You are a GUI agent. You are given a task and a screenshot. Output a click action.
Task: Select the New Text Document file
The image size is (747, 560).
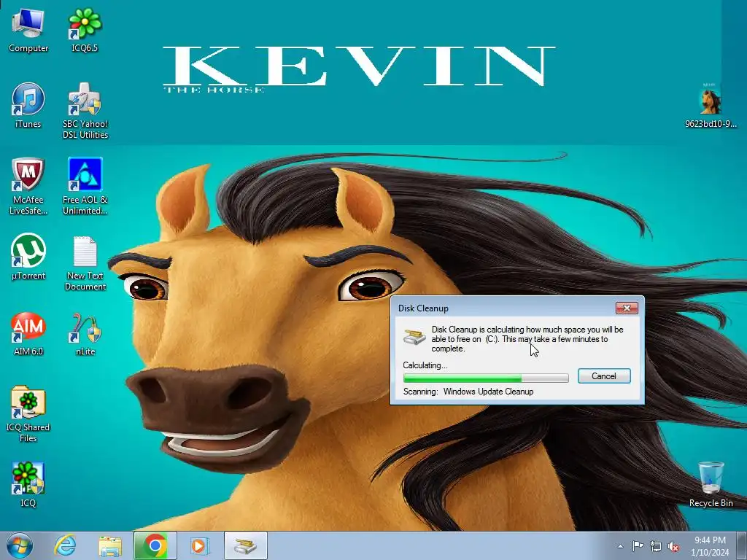pos(85,262)
